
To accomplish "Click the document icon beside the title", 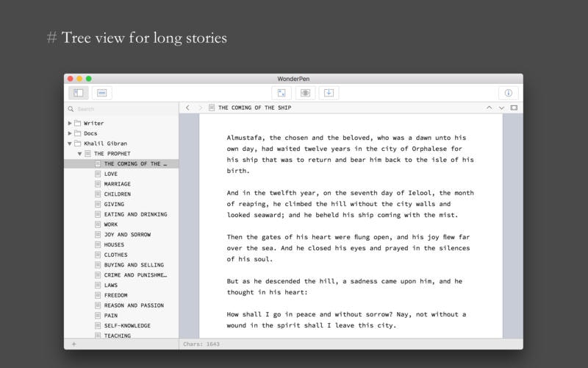I will [x=212, y=107].
